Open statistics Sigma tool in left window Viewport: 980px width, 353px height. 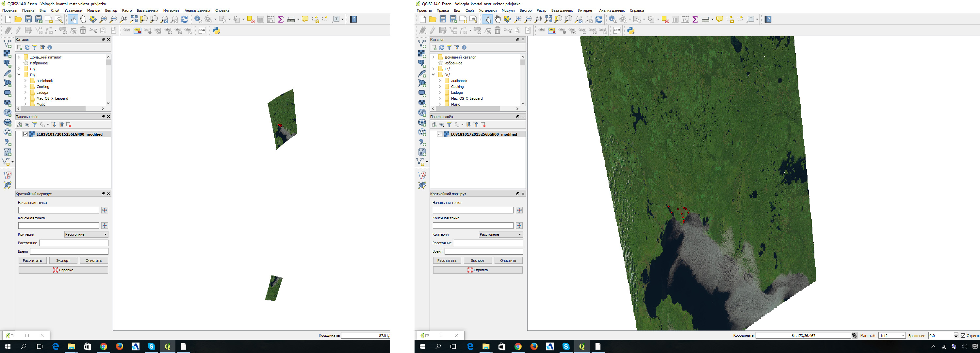click(281, 19)
